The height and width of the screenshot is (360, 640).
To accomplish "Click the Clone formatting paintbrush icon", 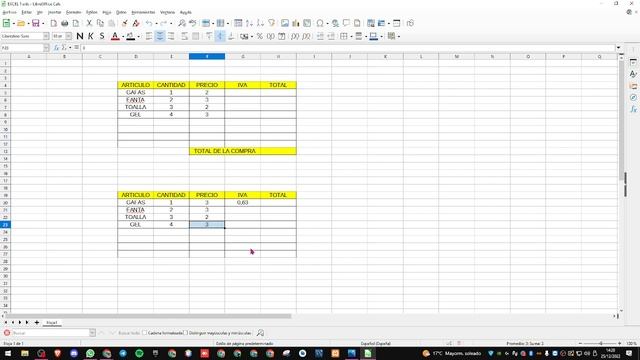I will 125,23.
